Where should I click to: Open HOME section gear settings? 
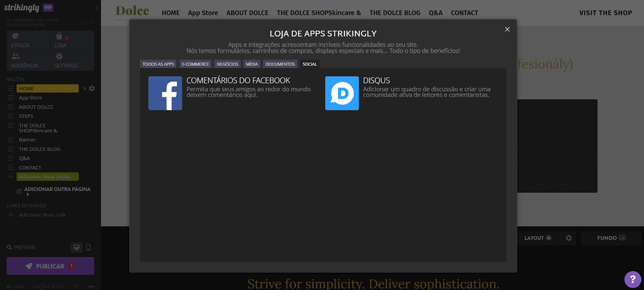pyautogui.click(x=92, y=89)
